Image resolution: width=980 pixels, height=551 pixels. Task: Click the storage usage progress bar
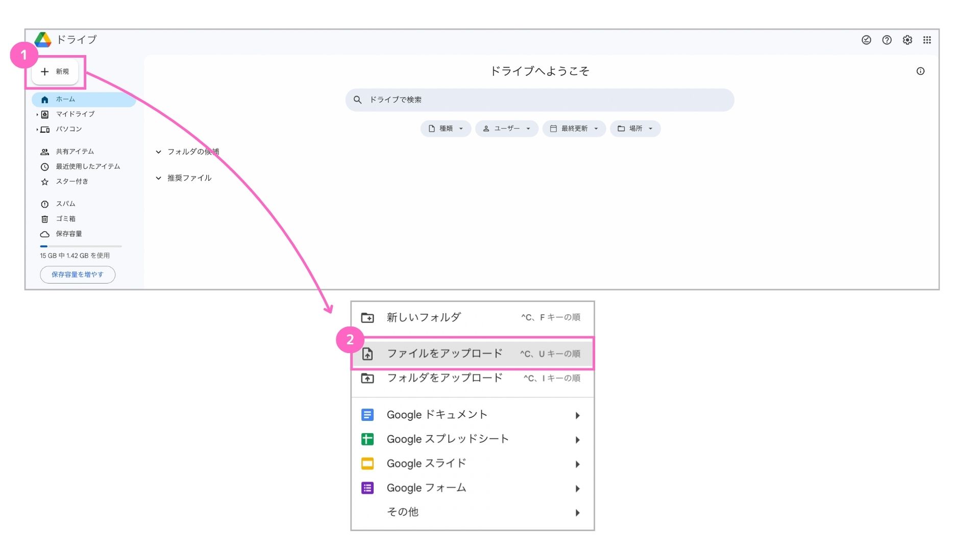tap(81, 246)
